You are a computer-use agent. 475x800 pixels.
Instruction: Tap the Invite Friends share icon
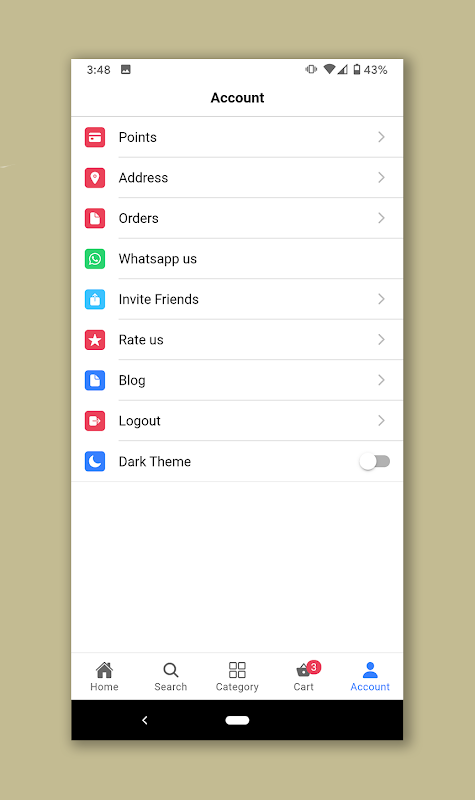coord(95,299)
